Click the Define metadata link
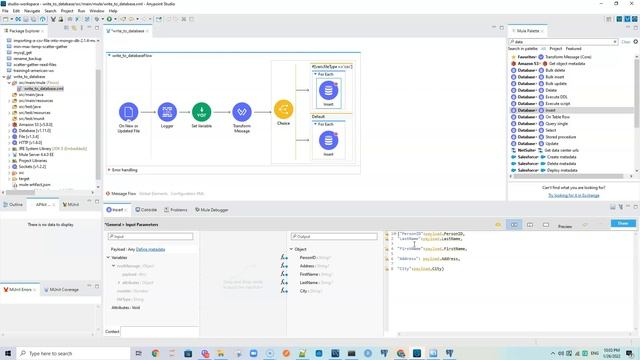This screenshot has width=640, height=360. click(x=150, y=249)
